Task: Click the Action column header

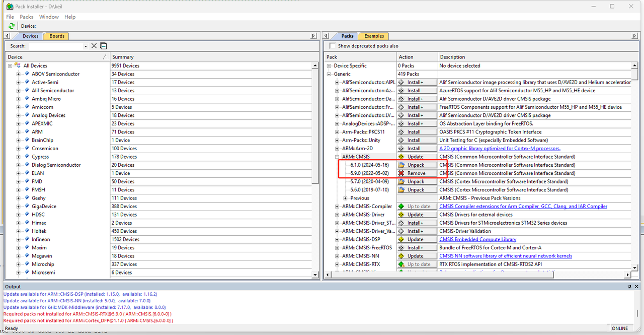Action: (417, 57)
